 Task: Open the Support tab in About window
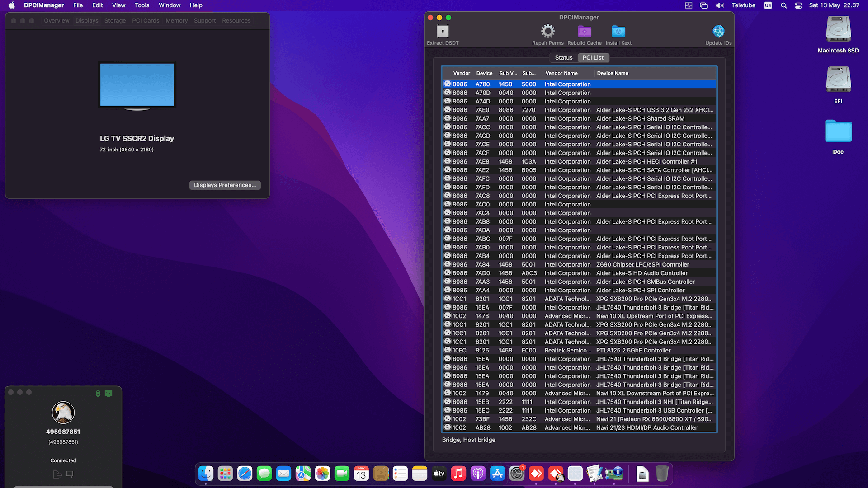tap(205, 21)
